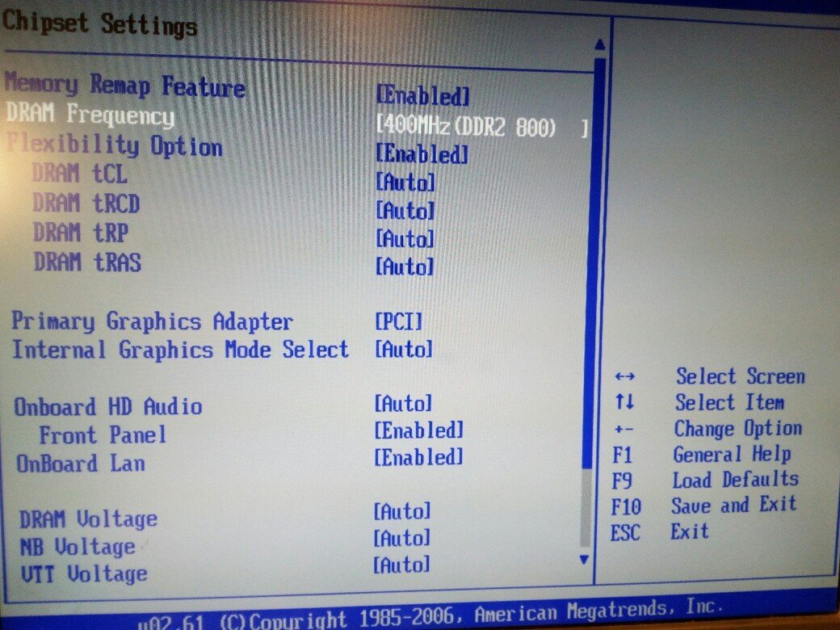Click the Select Item help text
Image resolution: width=840 pixels, height=630 pixels.
[729, 401]
